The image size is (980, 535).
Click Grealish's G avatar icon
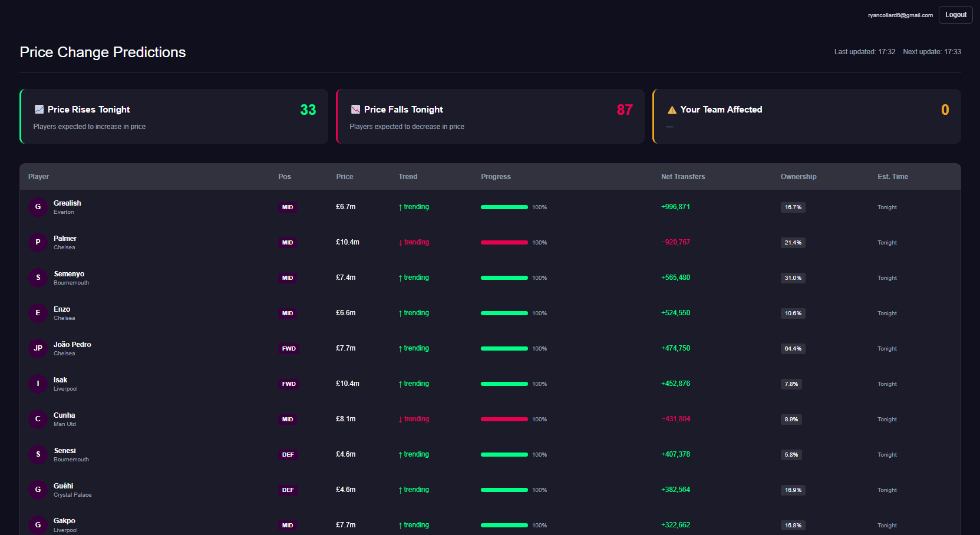[x=38, y=207]
